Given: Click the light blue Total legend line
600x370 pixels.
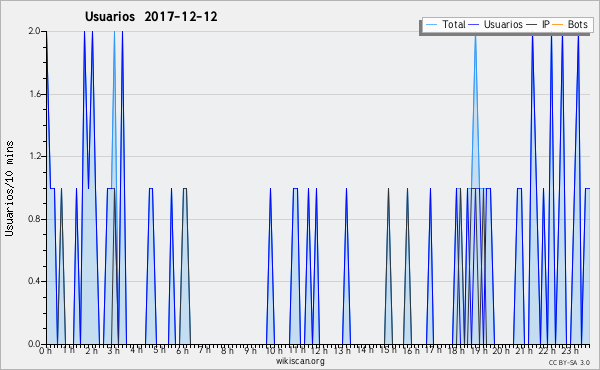Looking at the screenshot, I should (x=431, y=25).
